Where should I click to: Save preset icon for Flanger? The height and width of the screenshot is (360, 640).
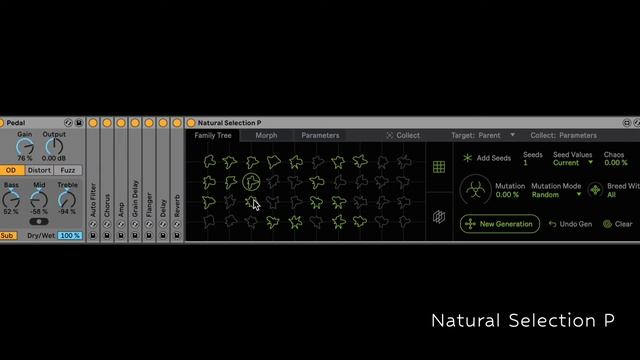tap(149, 236)
